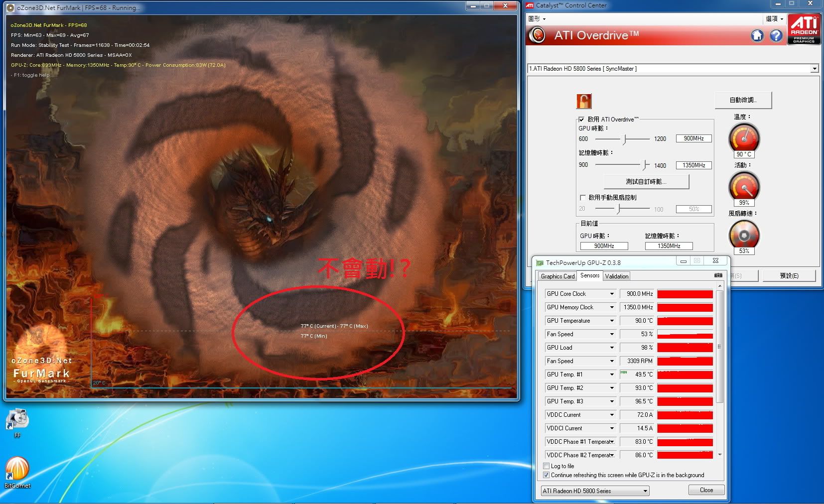This screenshot has width=824, height=504.
Task: Click the GPU-Z title bar app icon
Action: pos(540,262)
